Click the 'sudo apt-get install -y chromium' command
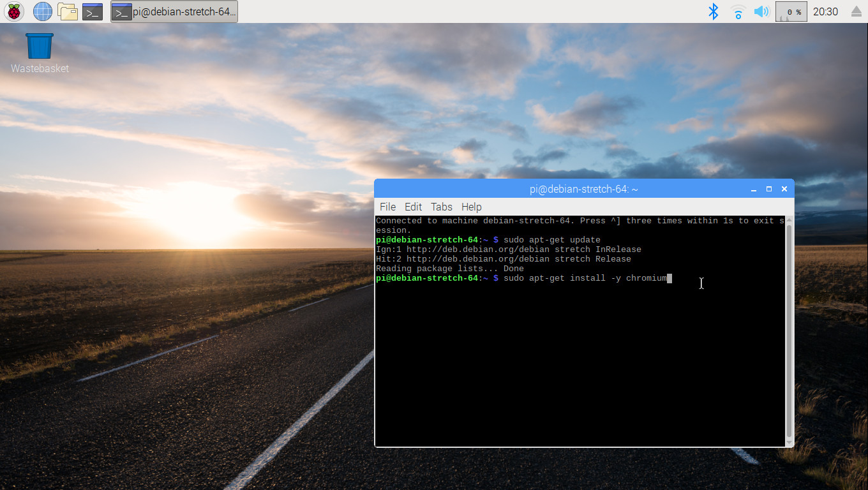This screenshot has width=868, height=490. pyautogui.click(x=585, y=278)
